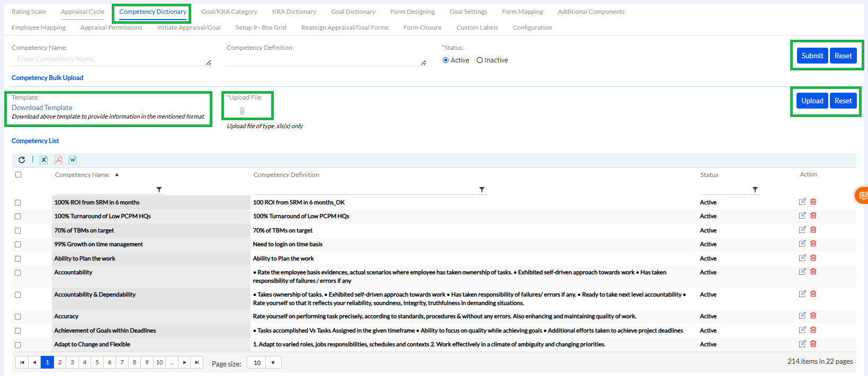The height and width of the screenshot is (376, 868).
Task: Open the Competency Definition column filter
Action: click(x=481, y=190)
